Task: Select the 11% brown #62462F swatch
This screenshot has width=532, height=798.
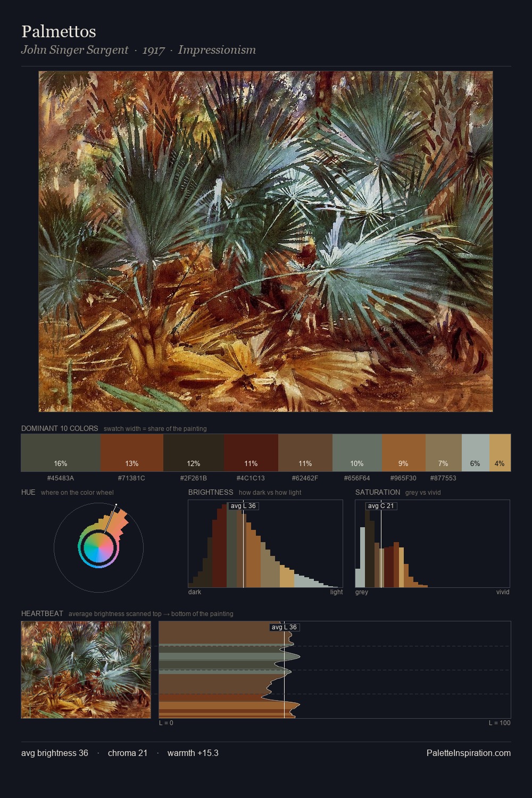Action: (305, 453)
